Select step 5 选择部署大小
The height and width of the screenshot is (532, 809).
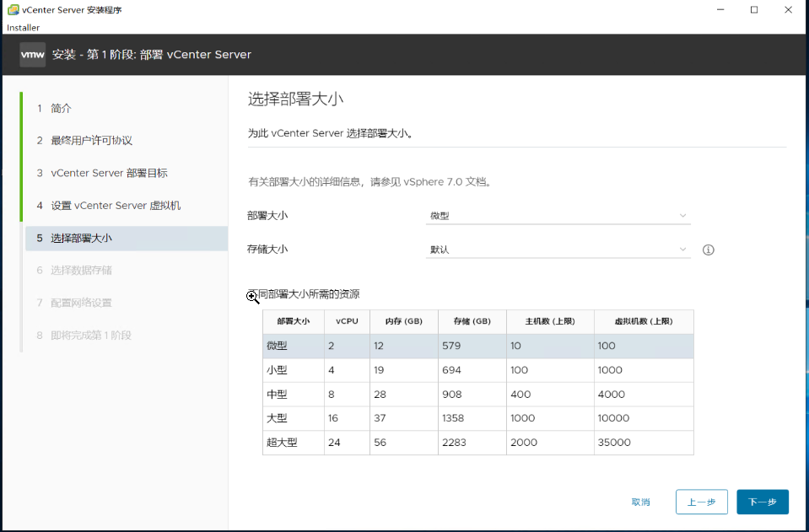(127, 238)
